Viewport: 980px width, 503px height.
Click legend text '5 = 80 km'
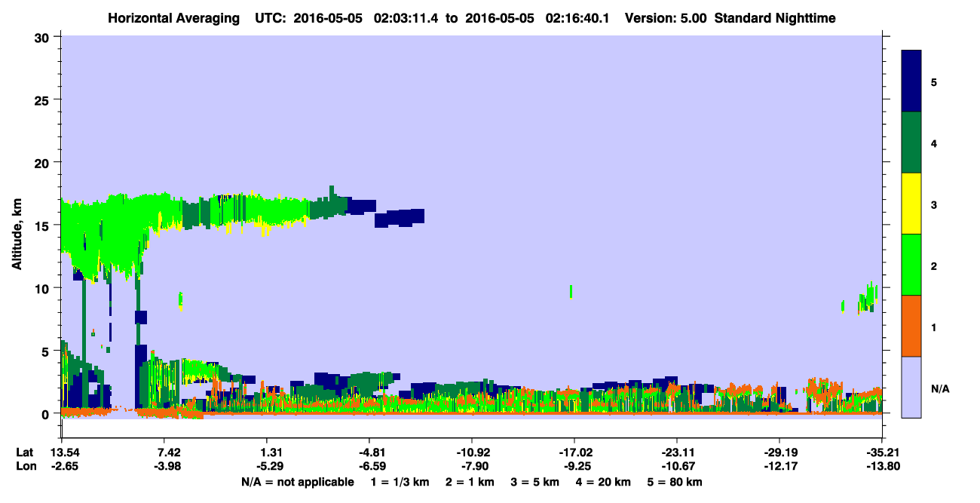coord(675,481)
